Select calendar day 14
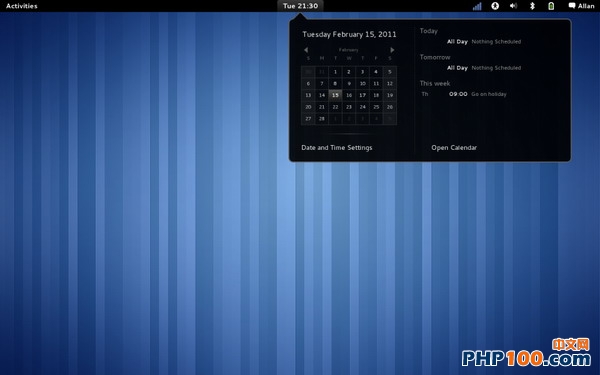600x375 pixels. pos(322,95)
